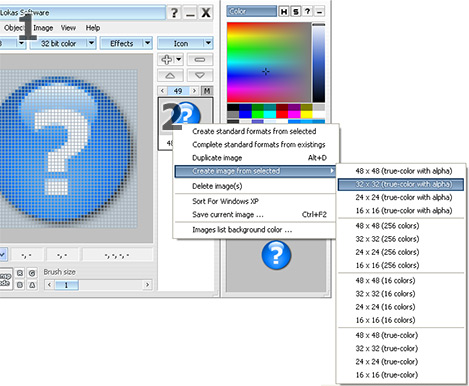Choose Save current image ... entry
Screen dimensions: 469x386
pos(254,214)
